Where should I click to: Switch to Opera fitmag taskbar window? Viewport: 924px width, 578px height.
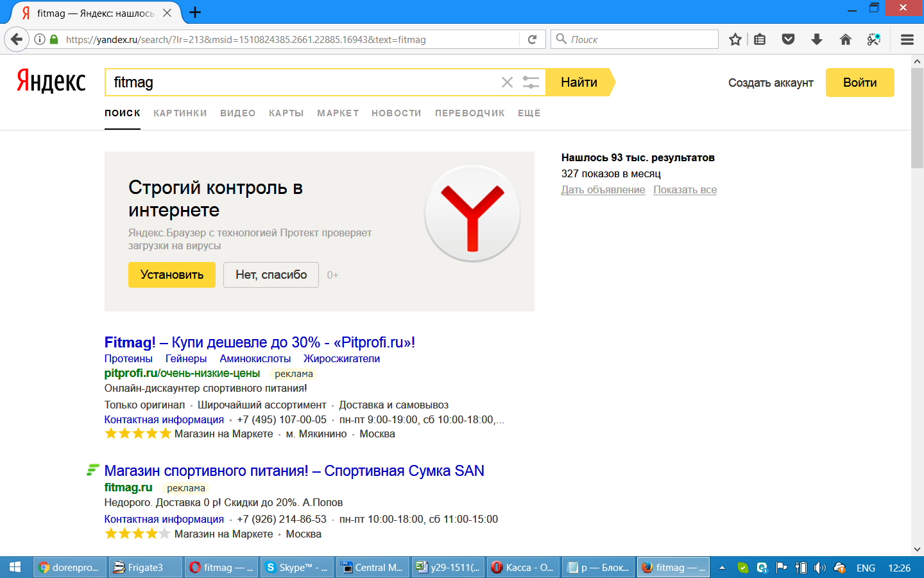[x=221, y=567]
